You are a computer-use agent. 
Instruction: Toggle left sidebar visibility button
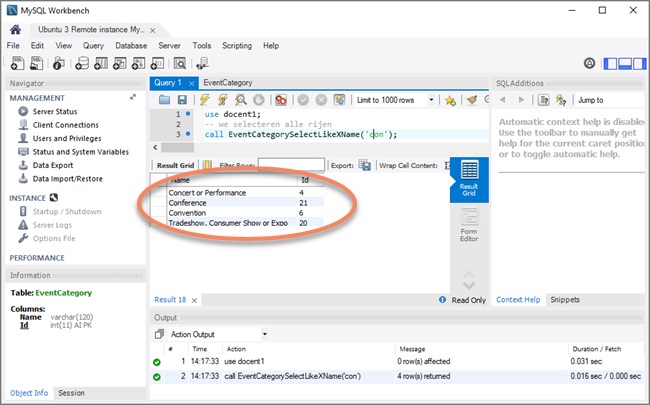pos(610,63)
